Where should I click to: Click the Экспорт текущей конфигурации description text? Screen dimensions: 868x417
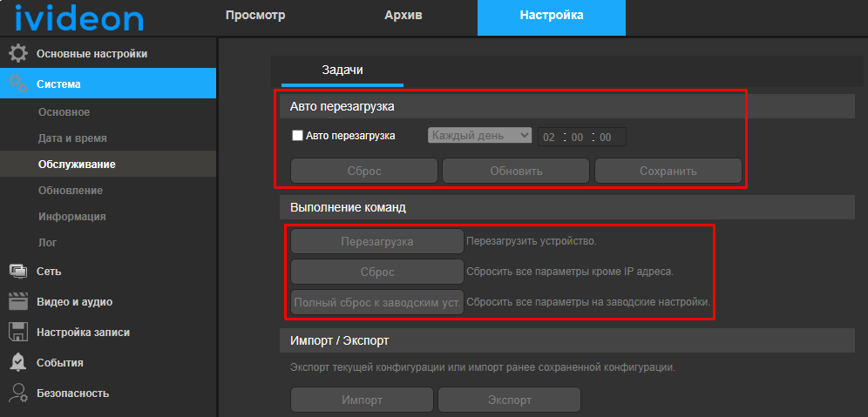pos(483,367)
